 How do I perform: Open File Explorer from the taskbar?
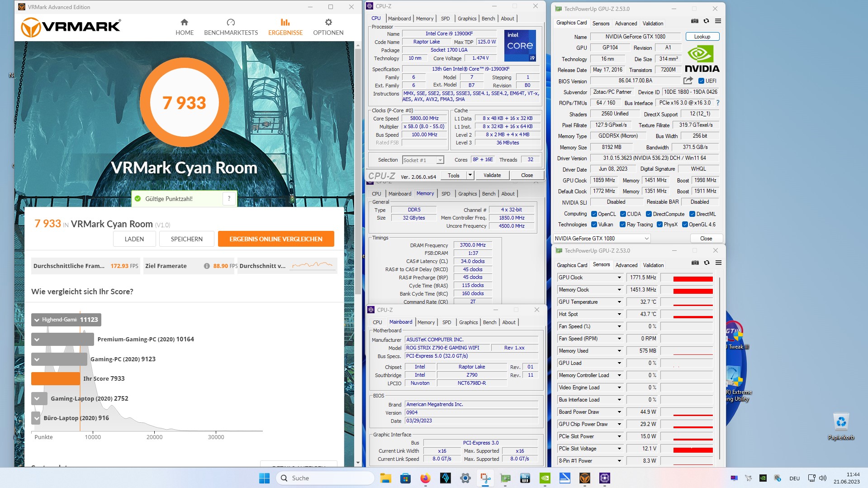(385, 478)
